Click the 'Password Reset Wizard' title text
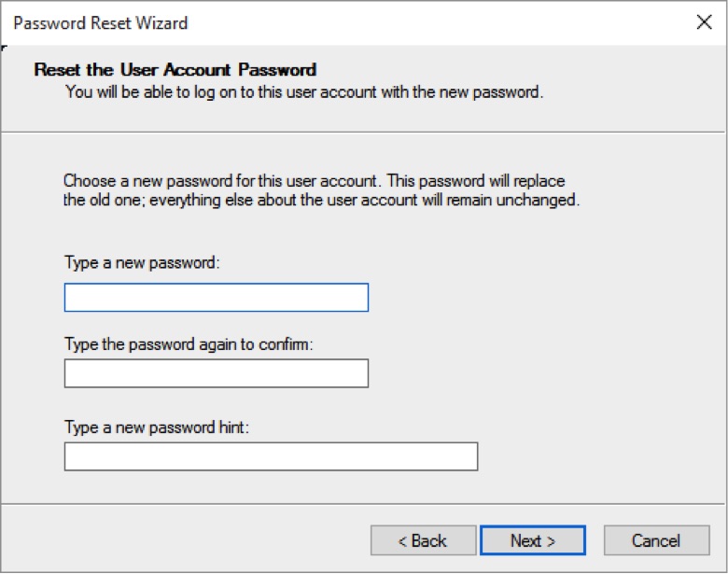Screen dimensions: 728x574 (100, 22)
